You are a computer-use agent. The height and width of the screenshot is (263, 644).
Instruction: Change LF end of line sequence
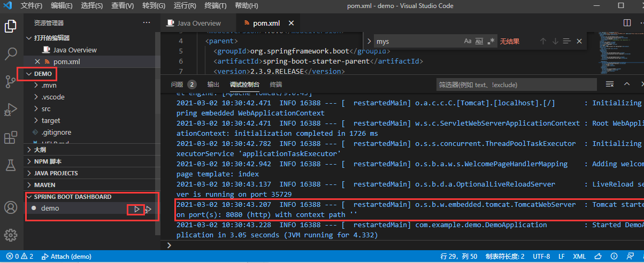pos(562,257)
